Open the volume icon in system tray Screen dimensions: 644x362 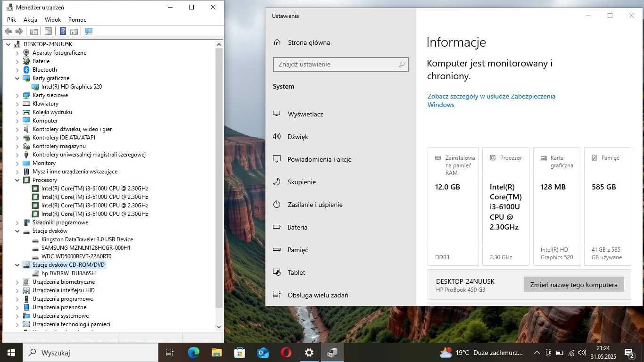tap(582, 353)
